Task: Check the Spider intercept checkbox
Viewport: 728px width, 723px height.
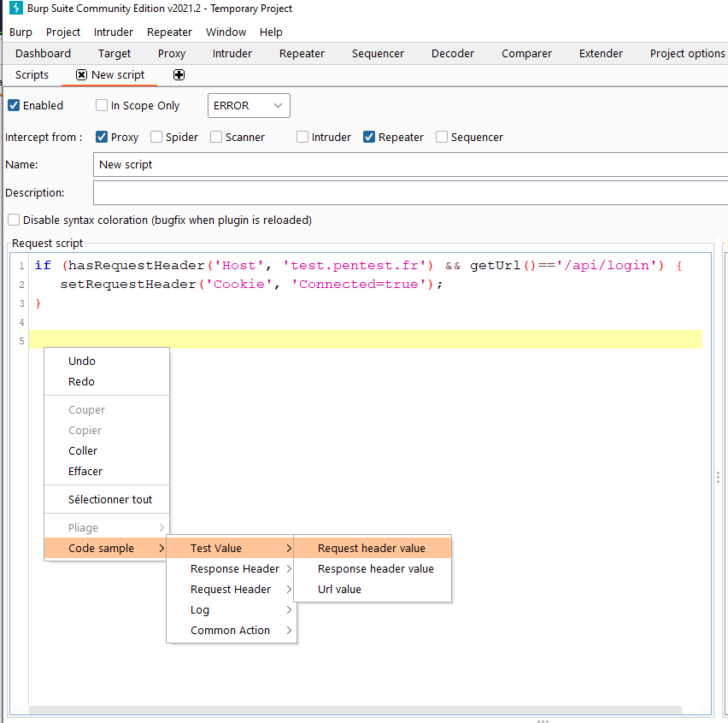Action: click(x=156, y=137)
